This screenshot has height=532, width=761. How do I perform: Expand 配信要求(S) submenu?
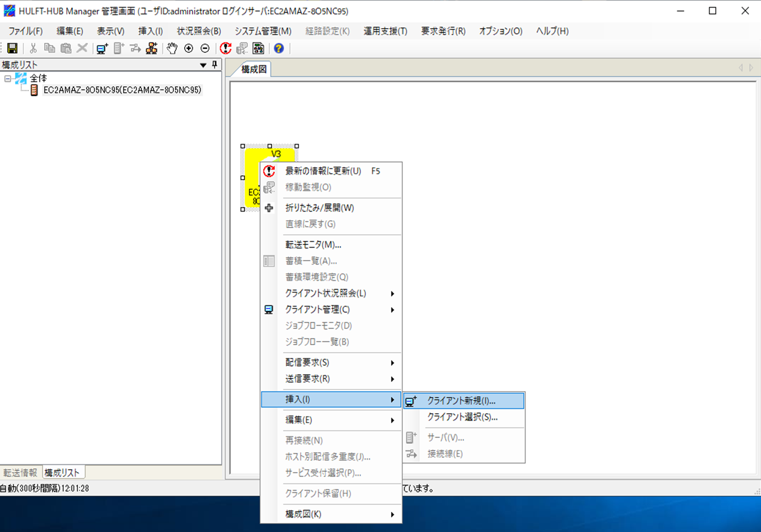pos(331,363)
